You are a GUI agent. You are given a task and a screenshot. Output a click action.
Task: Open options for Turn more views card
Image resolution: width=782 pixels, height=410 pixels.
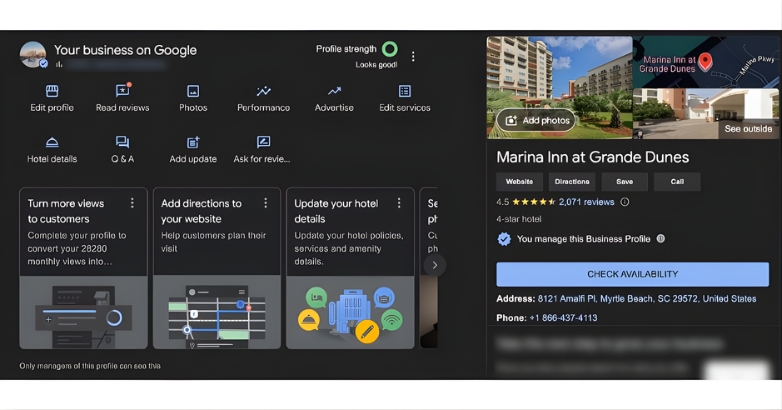(x=132, y=203)
